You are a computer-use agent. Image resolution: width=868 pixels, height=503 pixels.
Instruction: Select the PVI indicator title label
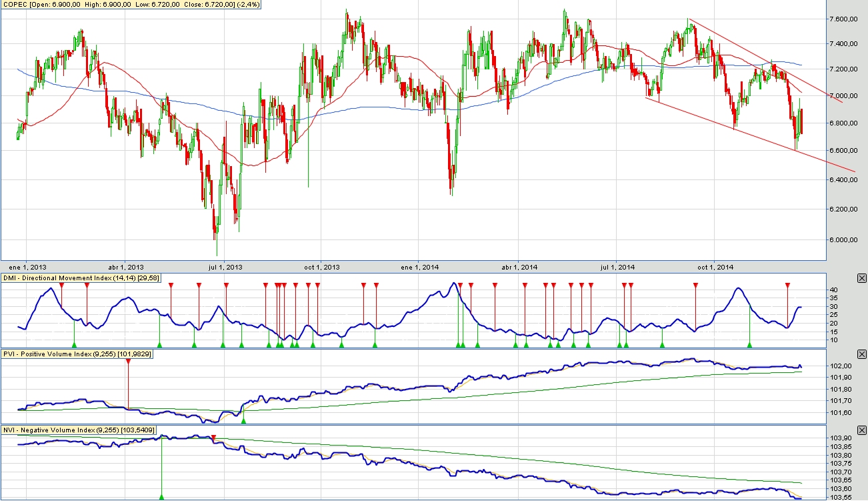click(77, 355)
